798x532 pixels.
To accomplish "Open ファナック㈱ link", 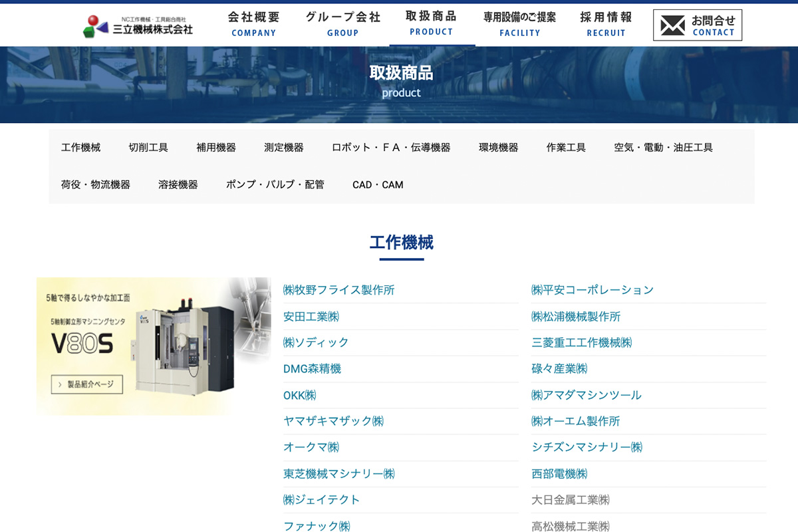I will 317,526.
